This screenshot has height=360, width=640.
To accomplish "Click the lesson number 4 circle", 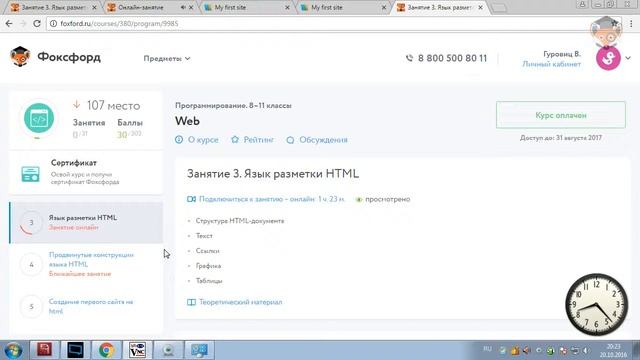I will pyautogui.click(x=31, y=264).
